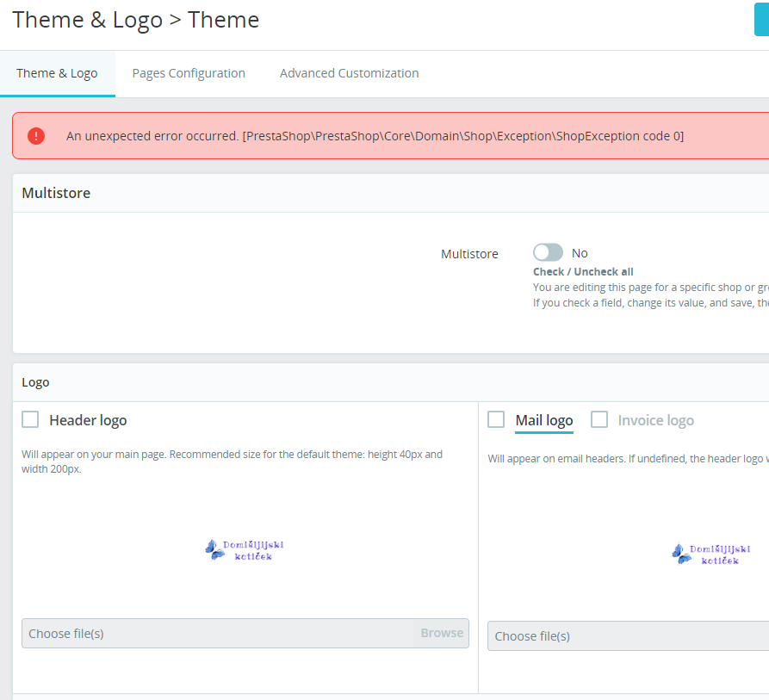Open the Advanced Customization tab
This screenshot has width=769, height=700.
coord(349,73)
